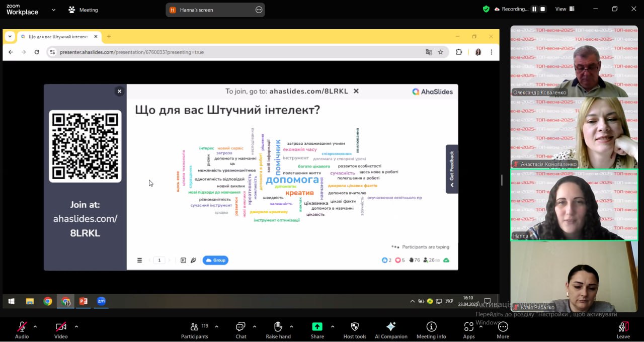Expand the Video options arrow

coord(76,326)
